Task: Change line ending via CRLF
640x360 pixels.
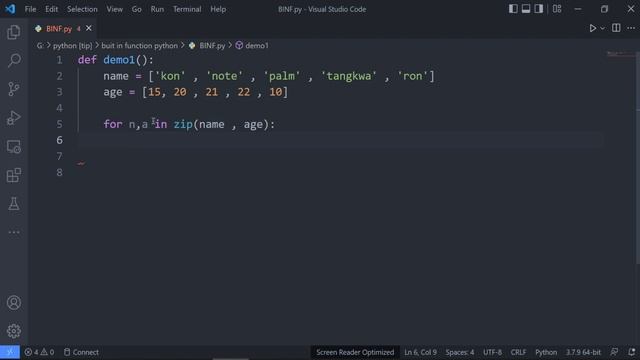Action: pyautogui.click(x=518, y=352)
